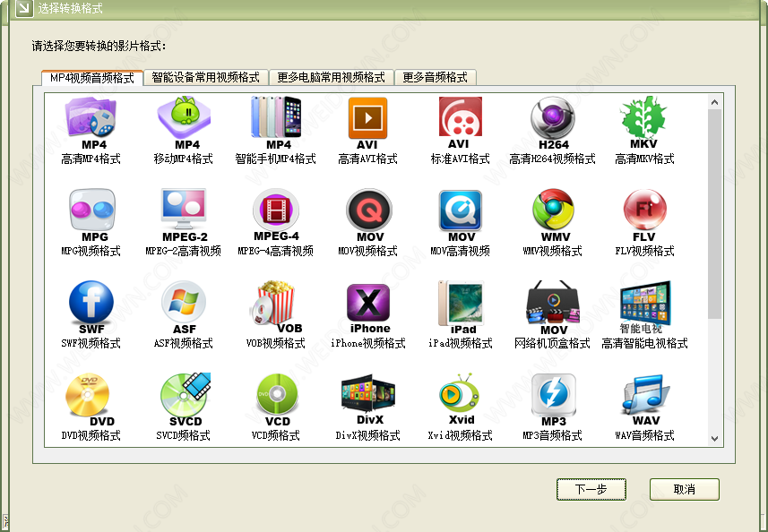Choose the 高清智能电视格式 TV icon
The image size is (768, 532).
point(645,302)
